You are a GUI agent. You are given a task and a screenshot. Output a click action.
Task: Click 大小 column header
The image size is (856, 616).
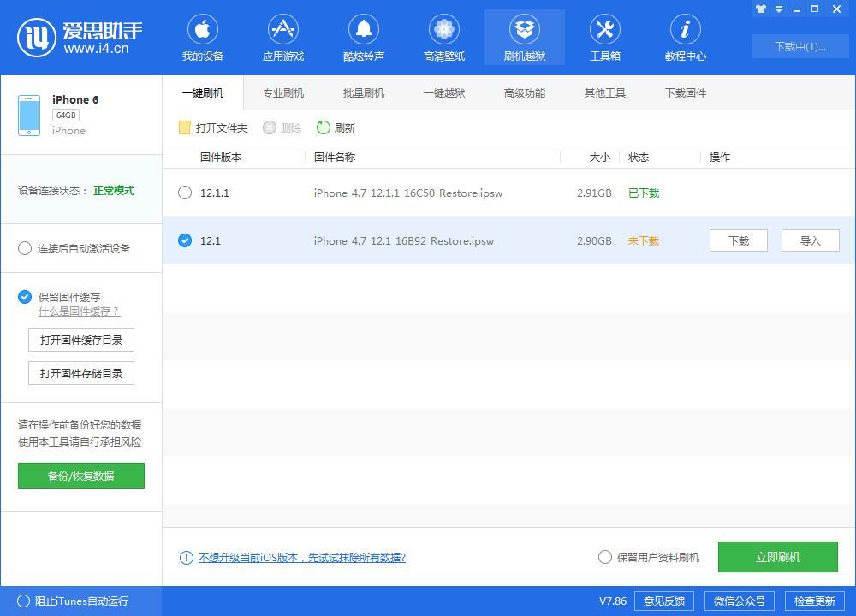(600, 157)
